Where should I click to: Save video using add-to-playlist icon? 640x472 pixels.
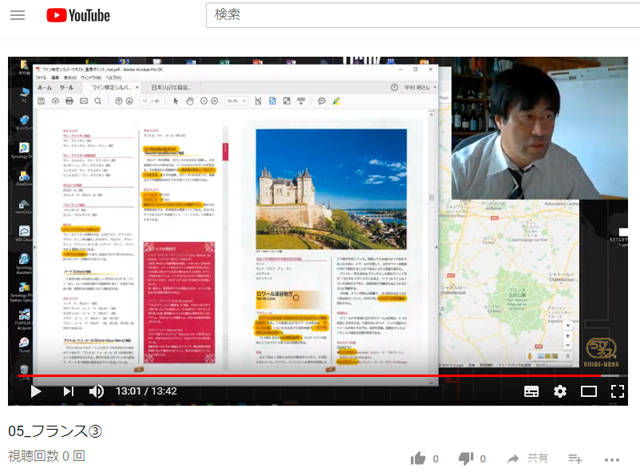coord(575,458)
